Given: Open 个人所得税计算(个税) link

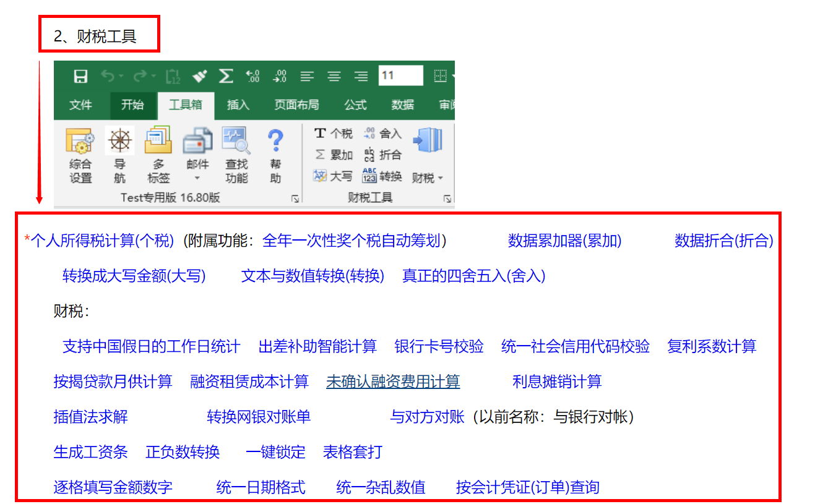Looking at the screenshot, I should tap(102, 241).
